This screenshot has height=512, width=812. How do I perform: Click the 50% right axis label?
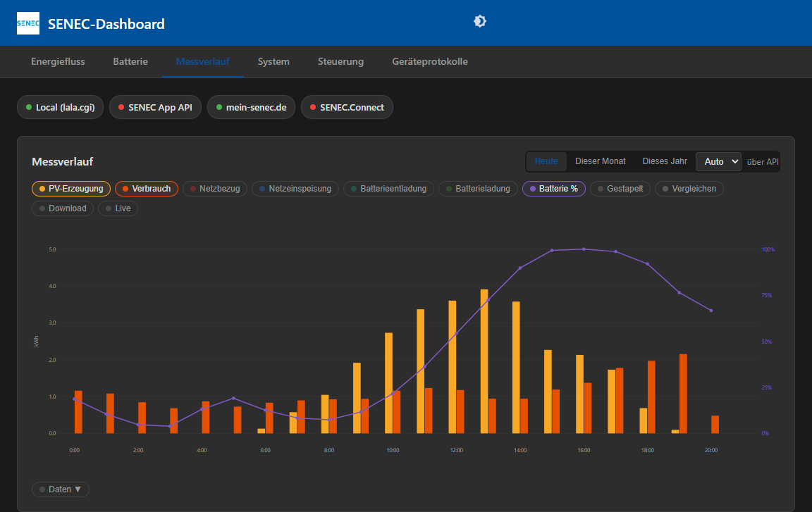click(766, 342)
